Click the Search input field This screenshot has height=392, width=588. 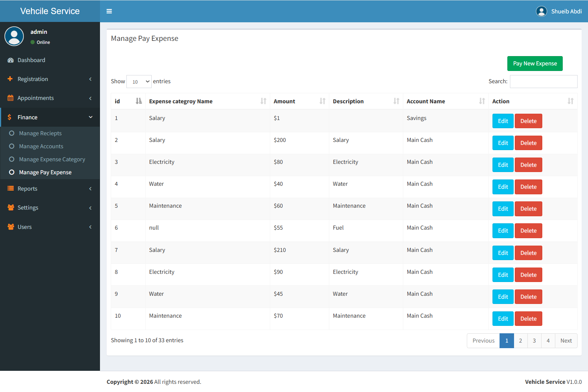click(x=543, y=81)
